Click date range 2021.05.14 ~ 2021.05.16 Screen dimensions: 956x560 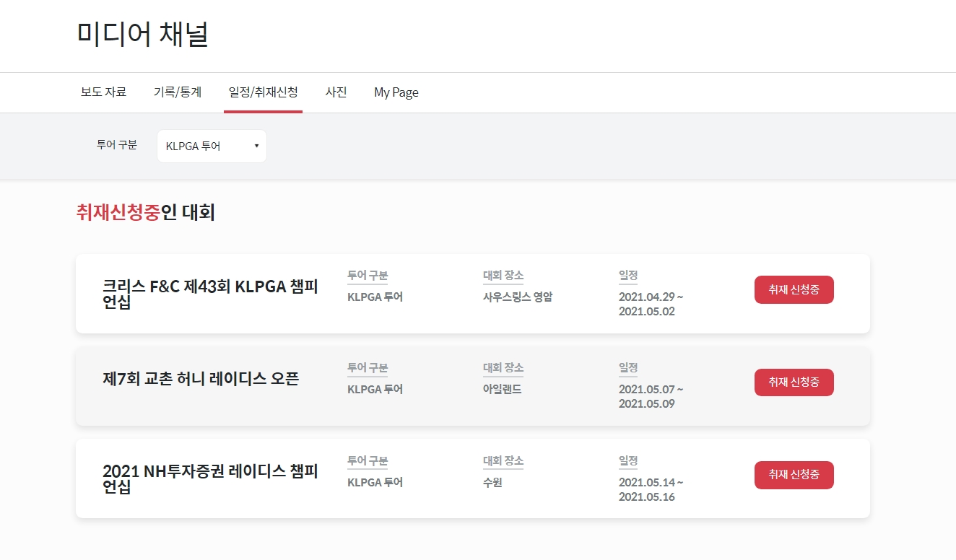click(651, 489)
